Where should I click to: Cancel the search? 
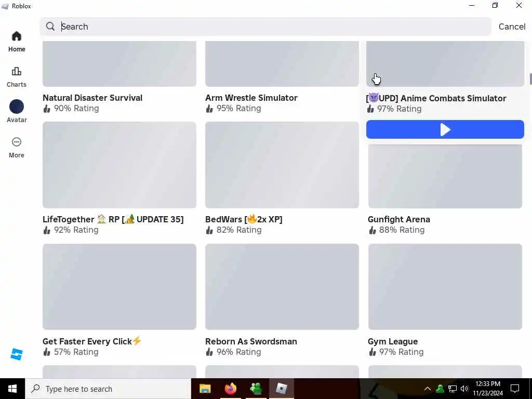coord(512,26)
